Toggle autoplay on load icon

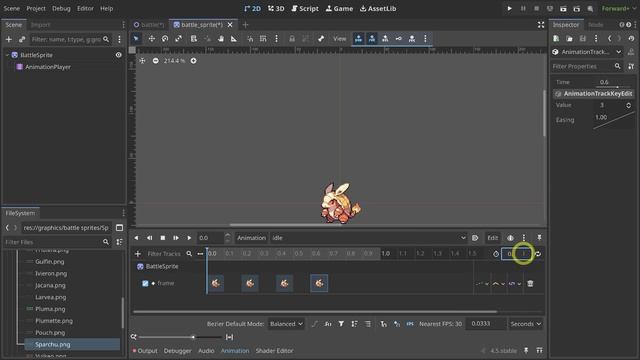click(x=475, y=238)
